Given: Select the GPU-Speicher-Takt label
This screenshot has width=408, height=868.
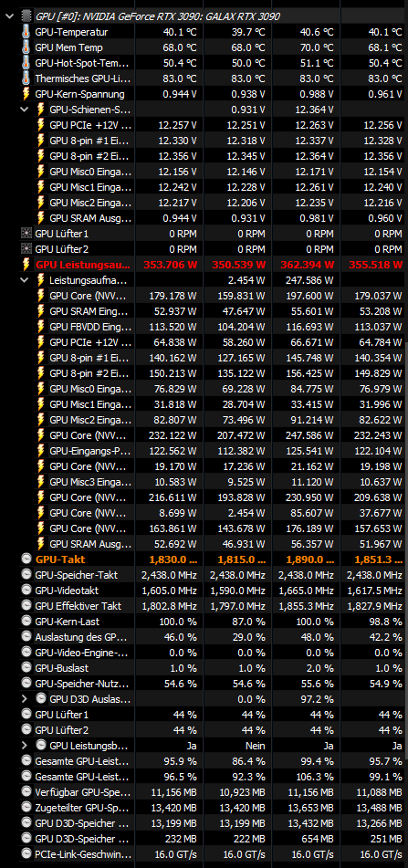Looking at the screenshot, I should point(77,575).
